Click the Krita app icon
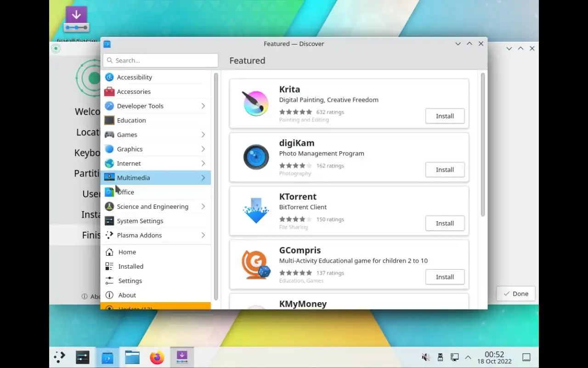Image resolution: width=588 pixels, height=368 pixels. pos(256,103)
